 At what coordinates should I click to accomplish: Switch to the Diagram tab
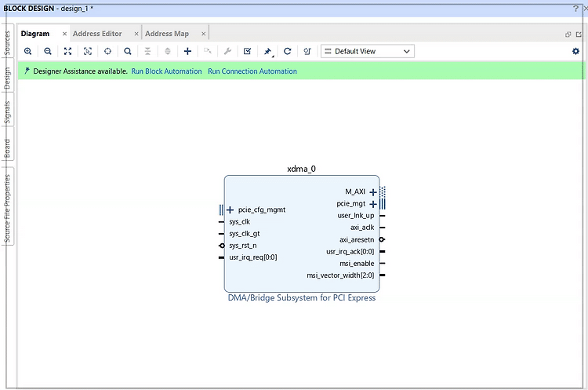point(35,34)
